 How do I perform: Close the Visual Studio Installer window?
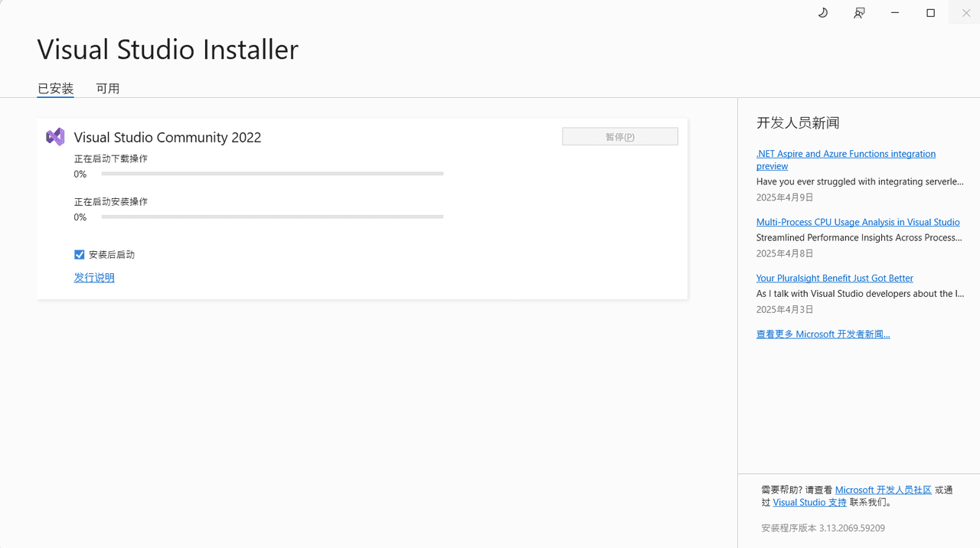pos(966,13)
